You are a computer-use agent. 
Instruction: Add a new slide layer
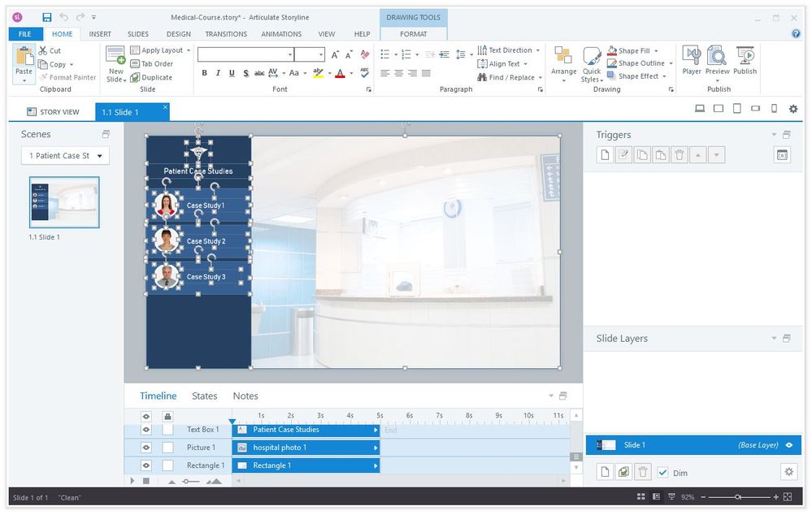pyautogui.click(x=605, y=472)
